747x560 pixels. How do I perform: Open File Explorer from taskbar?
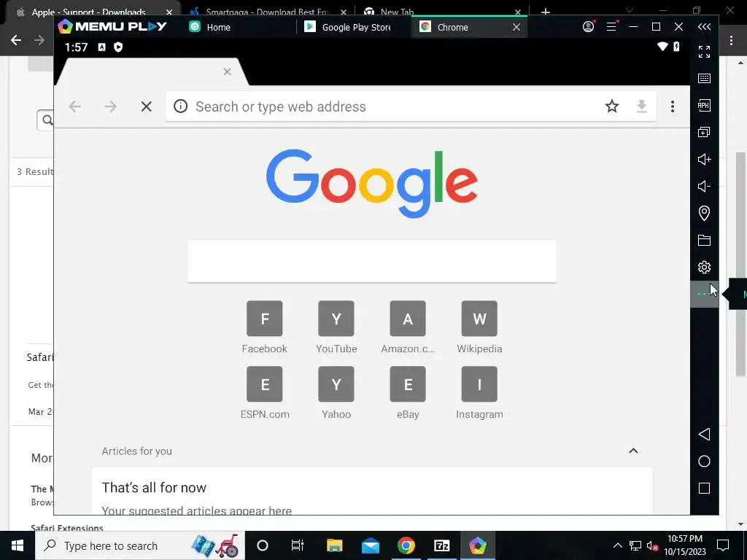click(334, 545)
